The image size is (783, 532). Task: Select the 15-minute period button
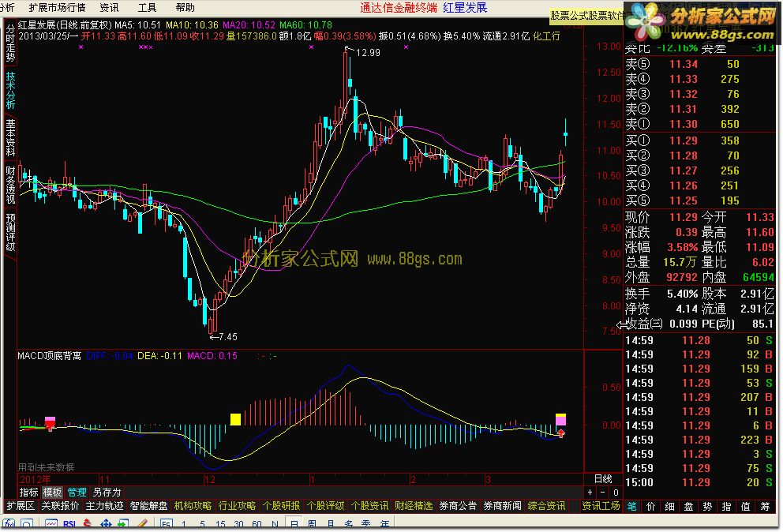220,525
